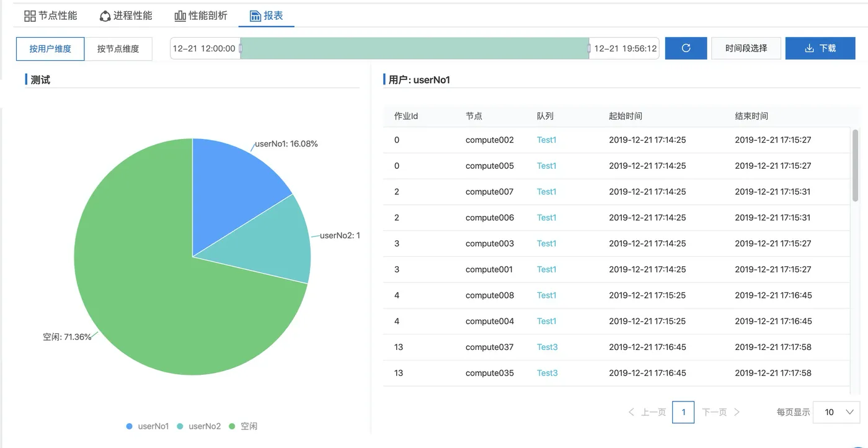The width and height of the screenshot is (868, 448).
Task: Click the job table vertical scrollbar
Action: 856,166
